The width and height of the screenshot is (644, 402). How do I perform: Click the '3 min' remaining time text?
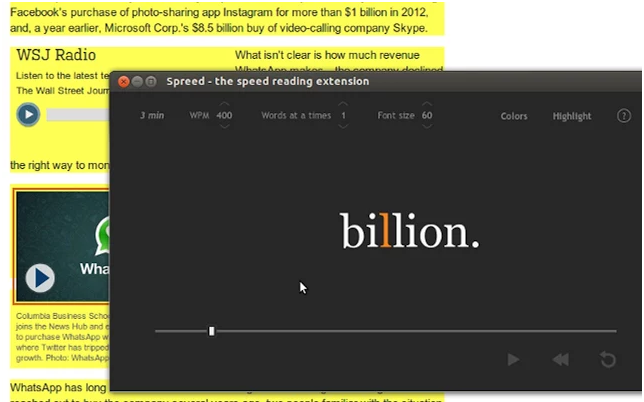[152, 115]
